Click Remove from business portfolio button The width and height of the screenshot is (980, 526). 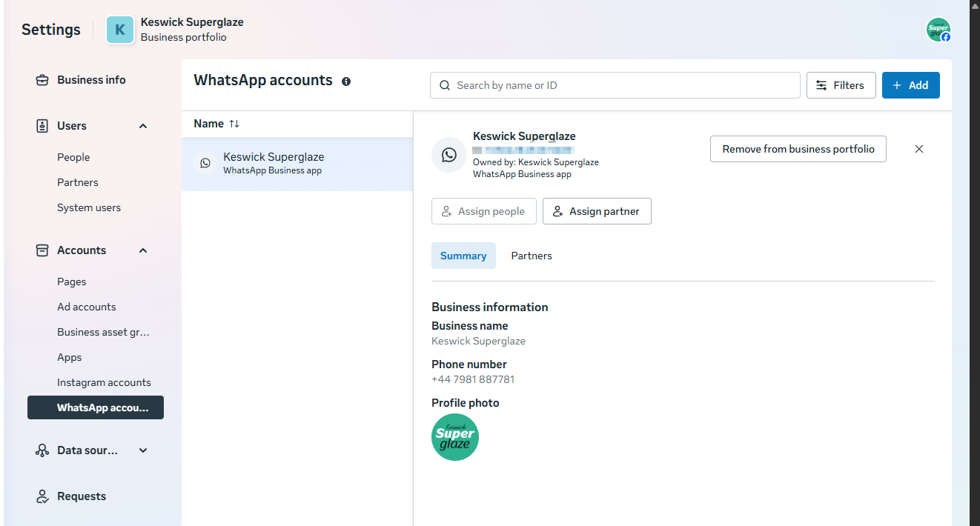pyautogui.click(x=798, y=149)
